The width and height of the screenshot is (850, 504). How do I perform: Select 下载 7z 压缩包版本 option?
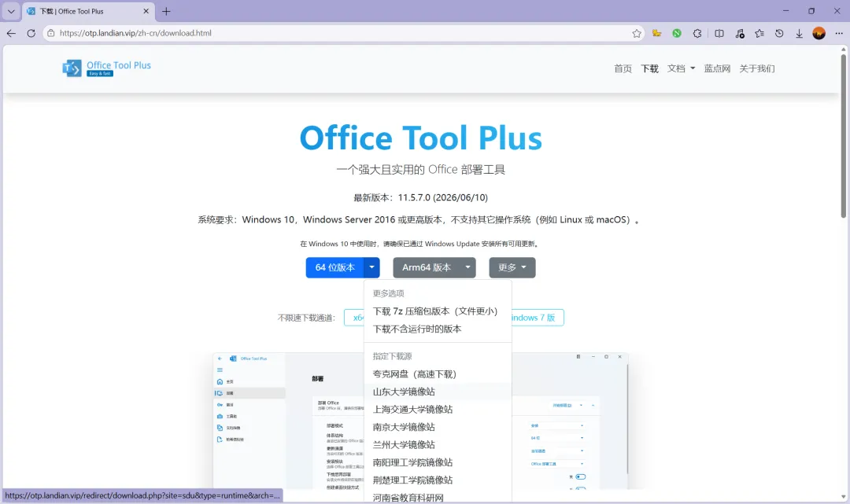point(438,311)
